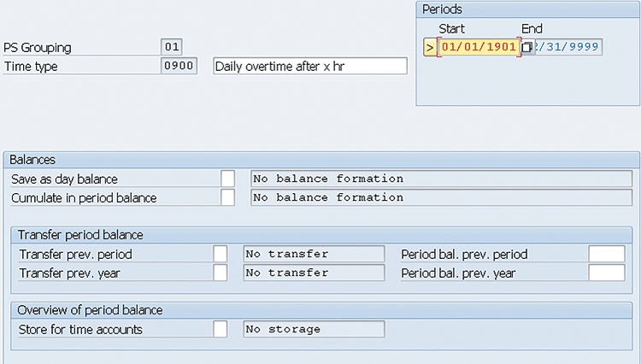The image size is (641, 364).
Task: Select 'No transfer' text beside Transfer prev. period
Action: (x=313, y=254)
